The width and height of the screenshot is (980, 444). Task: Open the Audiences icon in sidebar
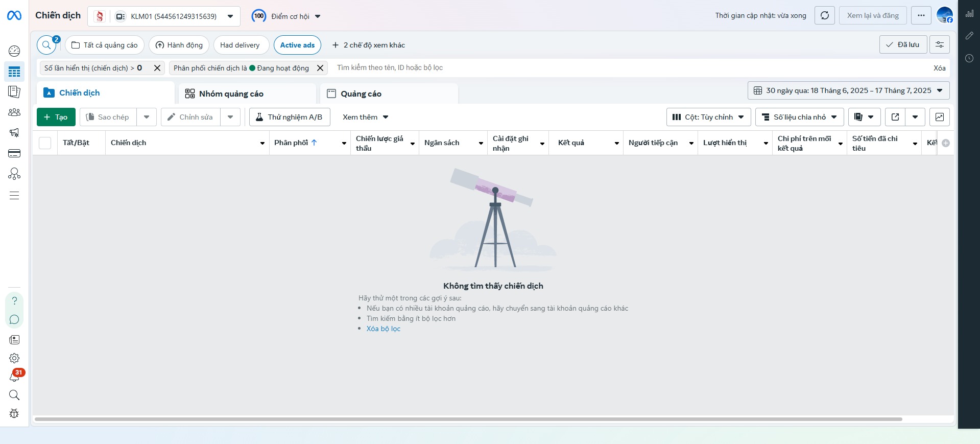click(14, 112)
